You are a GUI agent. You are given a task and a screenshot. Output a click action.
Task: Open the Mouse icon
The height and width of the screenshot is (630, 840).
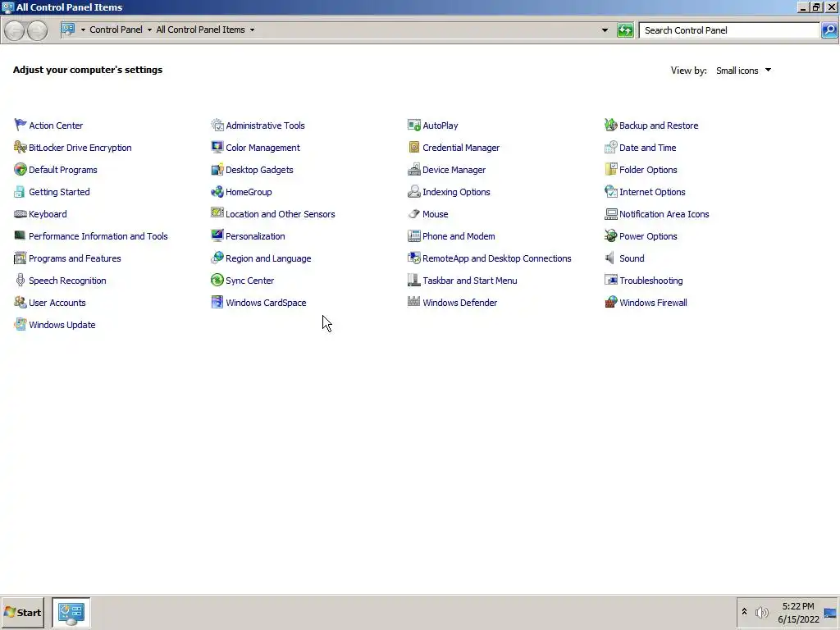click(414, 214)
